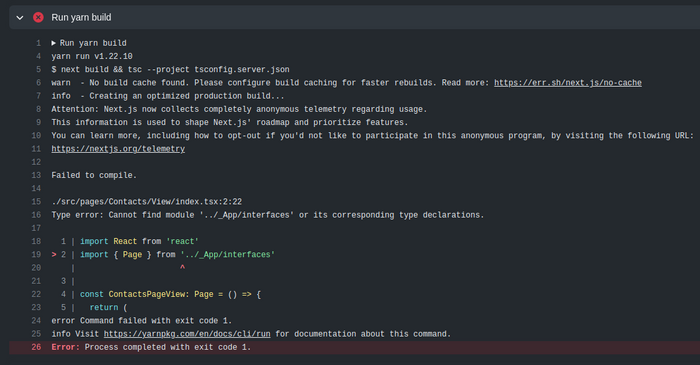
Task: Click the red caret error marker
Action: tap(182, 268)
